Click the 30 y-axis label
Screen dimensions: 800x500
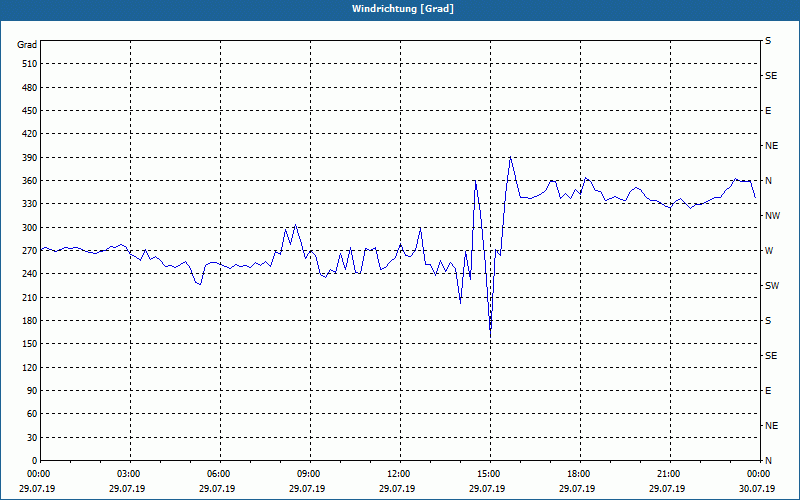point(31,437)
